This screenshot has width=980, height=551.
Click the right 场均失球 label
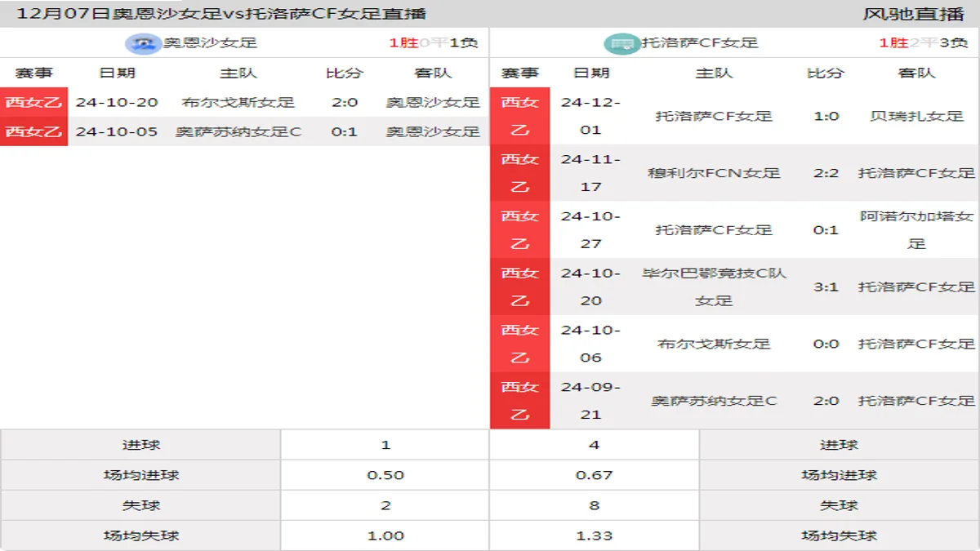(839, 536)
